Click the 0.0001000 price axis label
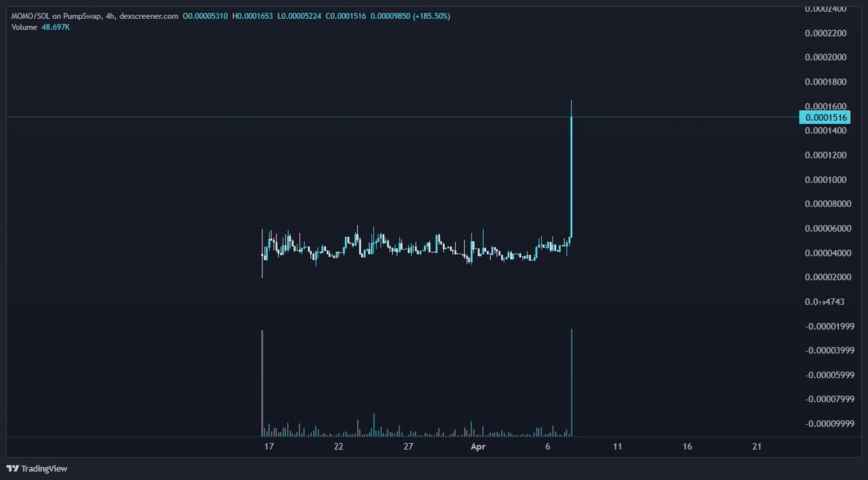 (827, 180)
